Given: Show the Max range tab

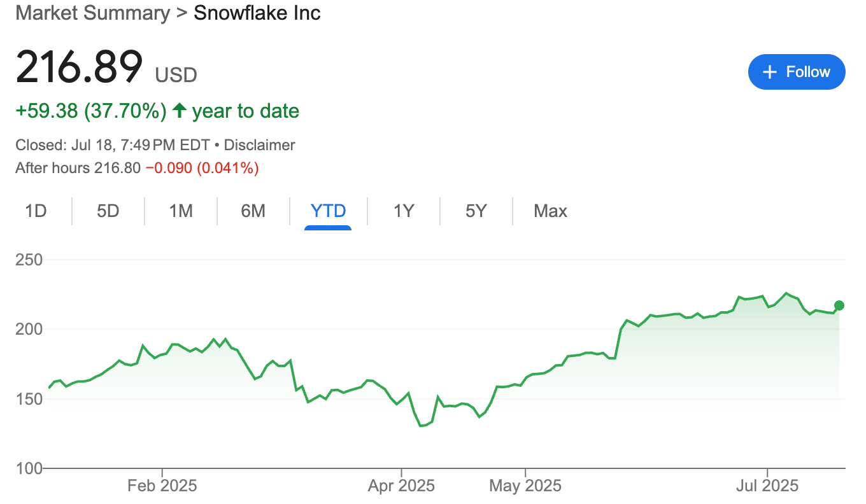Looking at the screenshot, I should [x=550, y=211].
